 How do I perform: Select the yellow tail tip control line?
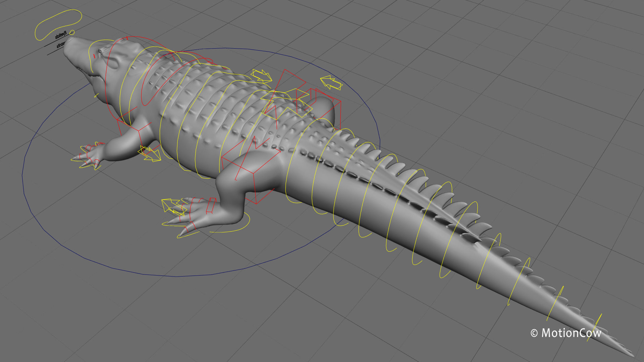(x=594, y=327)
